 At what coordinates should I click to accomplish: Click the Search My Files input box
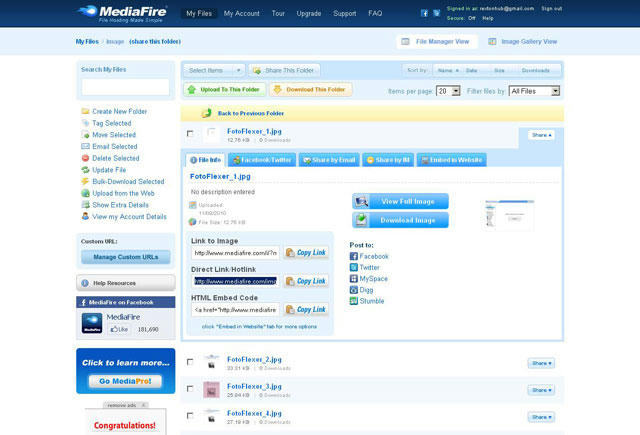pos(125,87)
